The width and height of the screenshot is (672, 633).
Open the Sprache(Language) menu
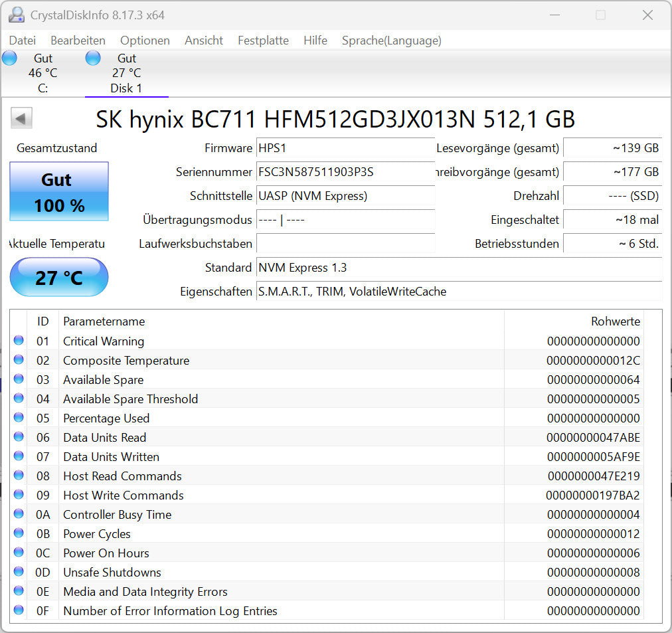pyautogui.click(x=391, y=41)
